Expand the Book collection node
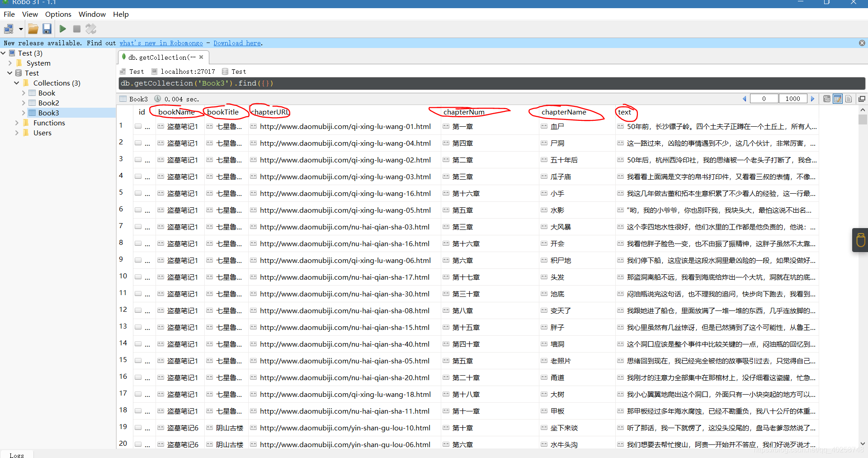The width and height of the screenshot is (868, 458). coord(24,93)
